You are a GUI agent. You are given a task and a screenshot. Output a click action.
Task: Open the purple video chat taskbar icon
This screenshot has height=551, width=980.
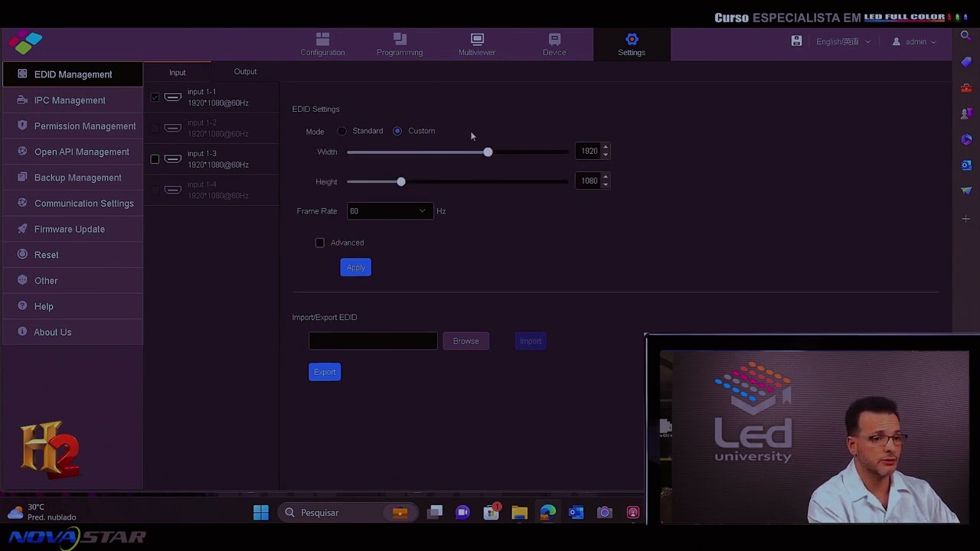click(x=462, y=513)
